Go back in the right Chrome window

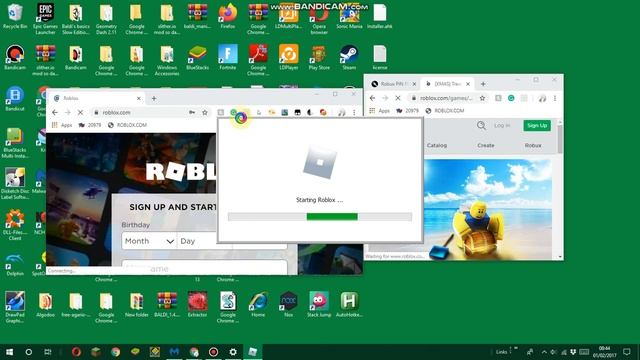pyautogui.click(x=372, y=98)
